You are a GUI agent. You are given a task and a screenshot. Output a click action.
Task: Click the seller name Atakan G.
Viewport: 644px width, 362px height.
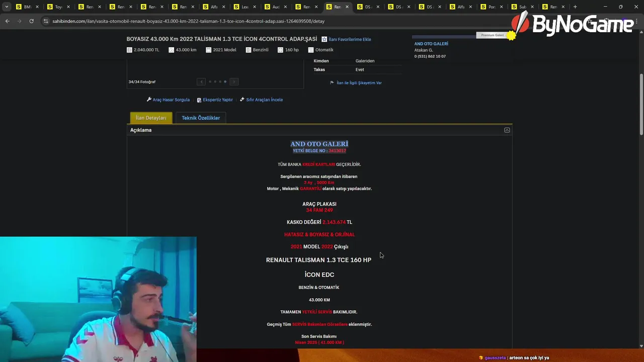click(424, 50)
